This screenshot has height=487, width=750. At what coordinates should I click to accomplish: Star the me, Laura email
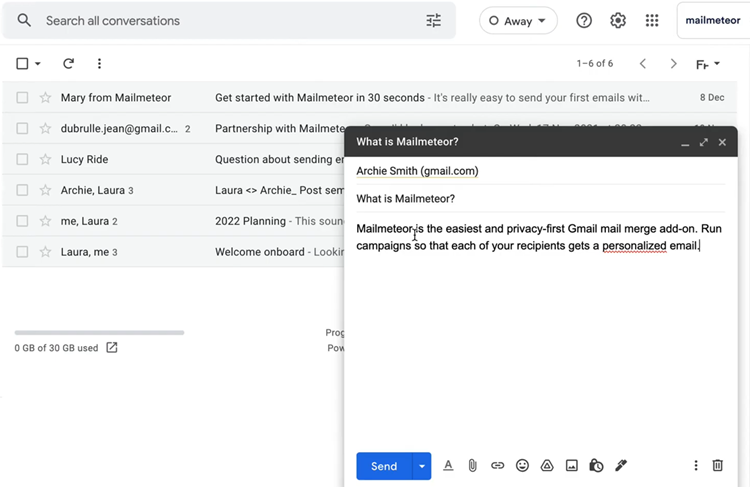(45, 221)
